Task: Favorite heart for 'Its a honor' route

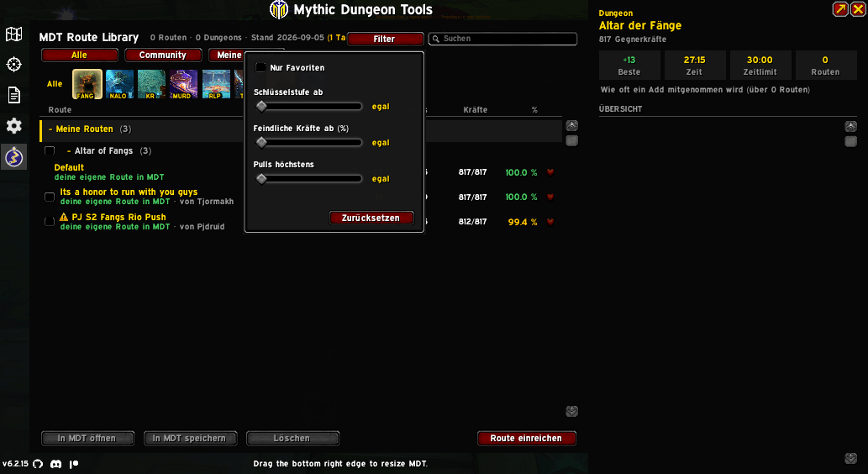Action: coord(550,197)
